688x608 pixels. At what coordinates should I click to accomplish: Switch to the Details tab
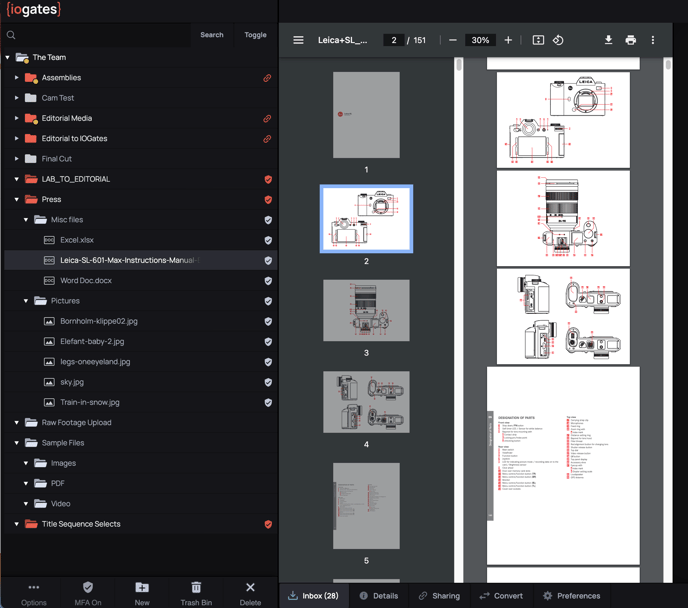[378, 595]
